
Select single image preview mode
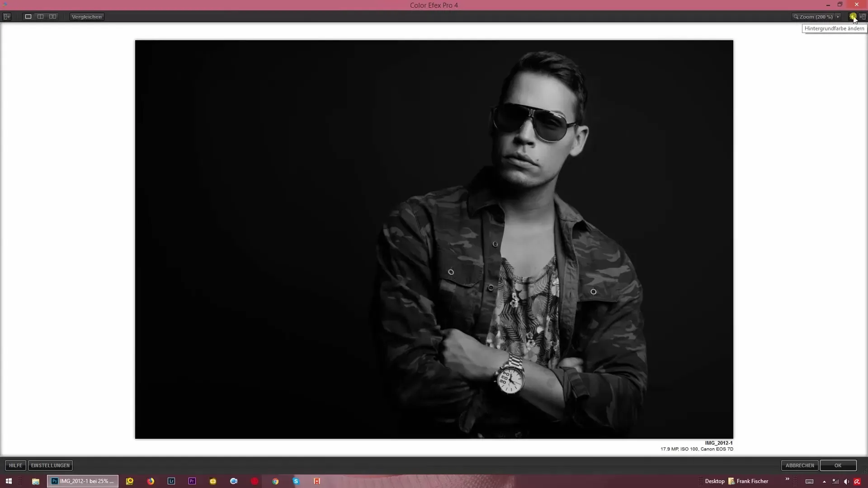pyautogui.click(x=28, y=17)
